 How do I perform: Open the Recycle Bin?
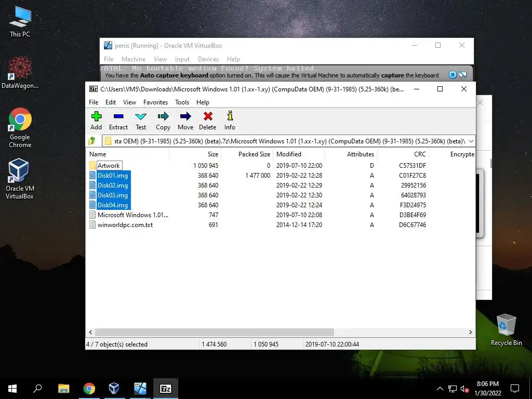[x=506, y=330]
